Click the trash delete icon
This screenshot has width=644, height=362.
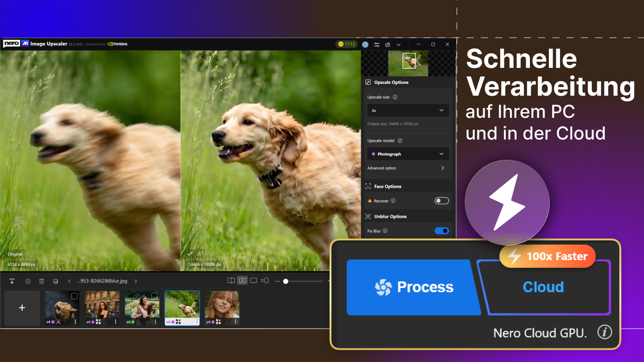point(41,281)
